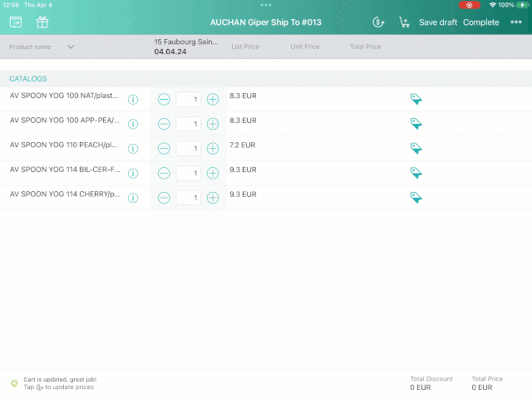Tap the multitasking dots at top center
The width and height of the screenshot is (532, 399).
coord(266,5)
